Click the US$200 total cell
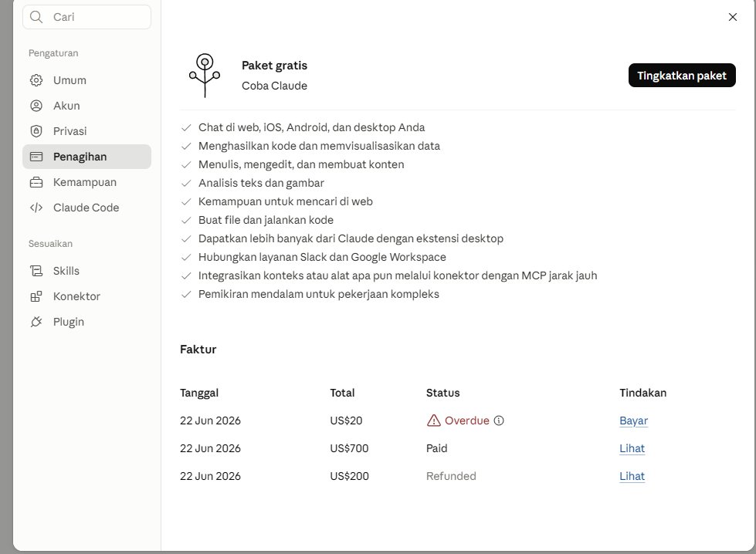The width and height of the screenshot is (756, 554). (x=349, y=476)
